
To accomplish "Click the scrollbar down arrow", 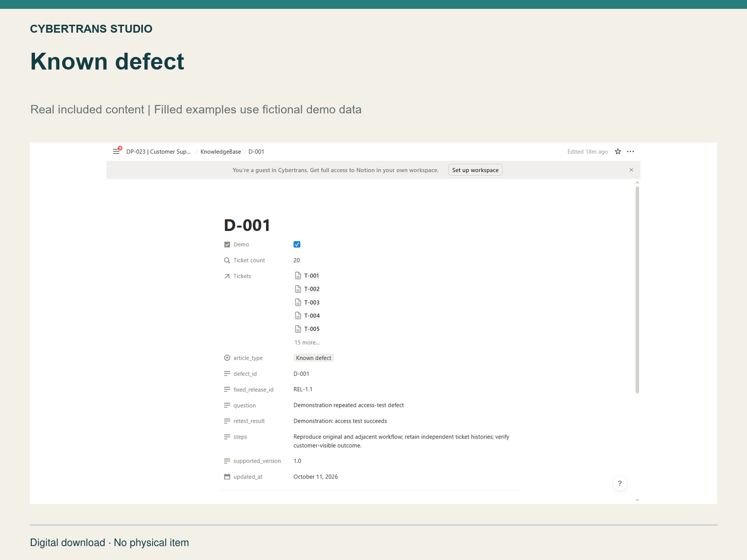I will (637, 500).
